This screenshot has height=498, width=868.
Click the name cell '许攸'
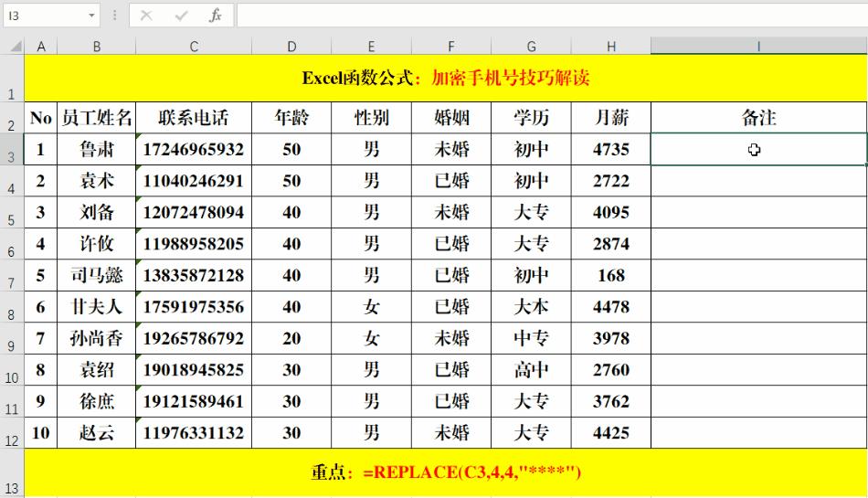[x=96, y=244]
